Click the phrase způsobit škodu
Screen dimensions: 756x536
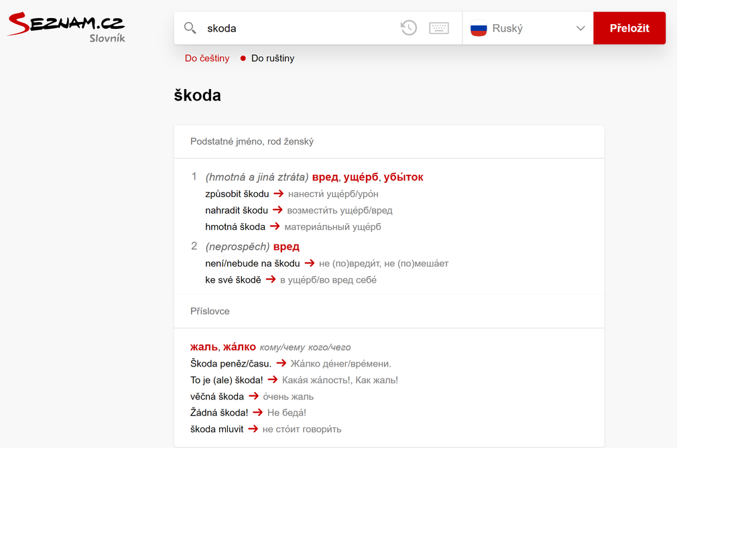(x=237, y=194)
